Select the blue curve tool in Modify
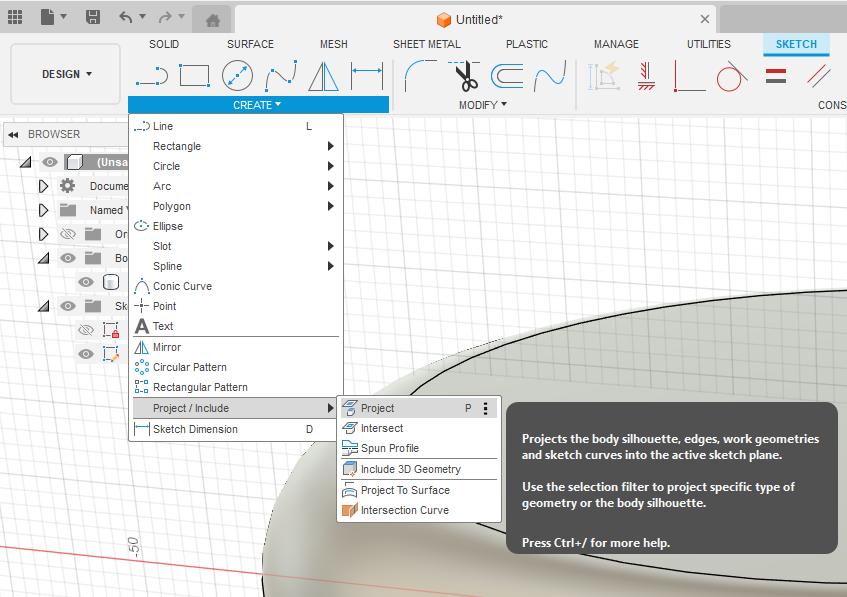847x597 pixels. 550,76
